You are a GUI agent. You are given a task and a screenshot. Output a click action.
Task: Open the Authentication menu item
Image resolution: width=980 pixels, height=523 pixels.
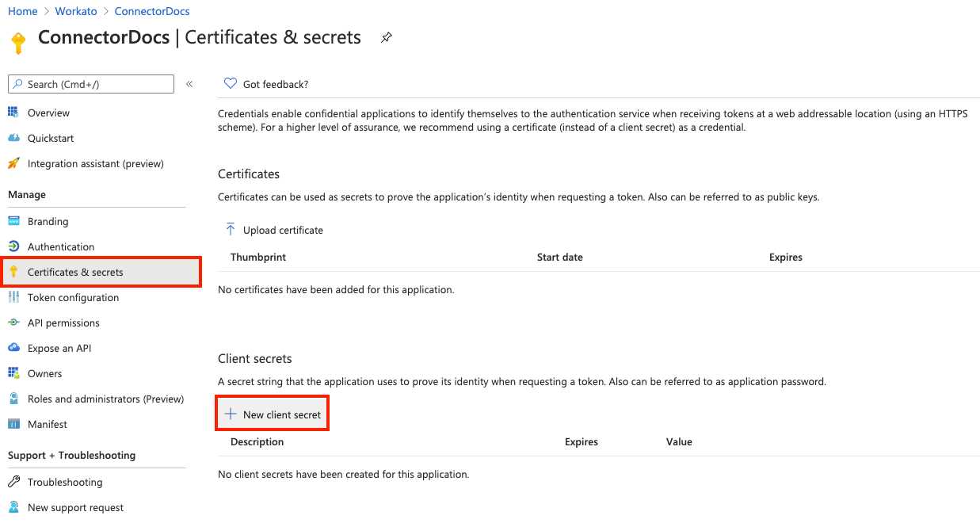61,246
